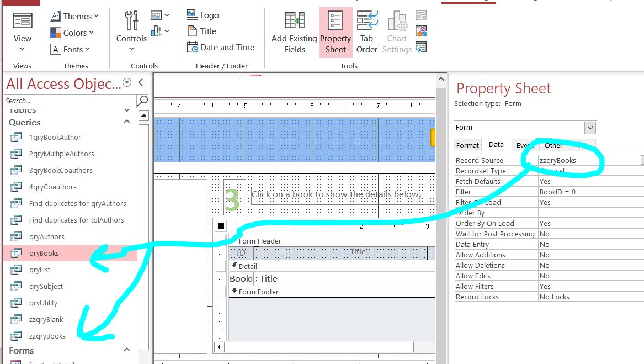Toggle the Property Sheet button
This screenshot has height=364, width=644.
(x=336, y=33)
